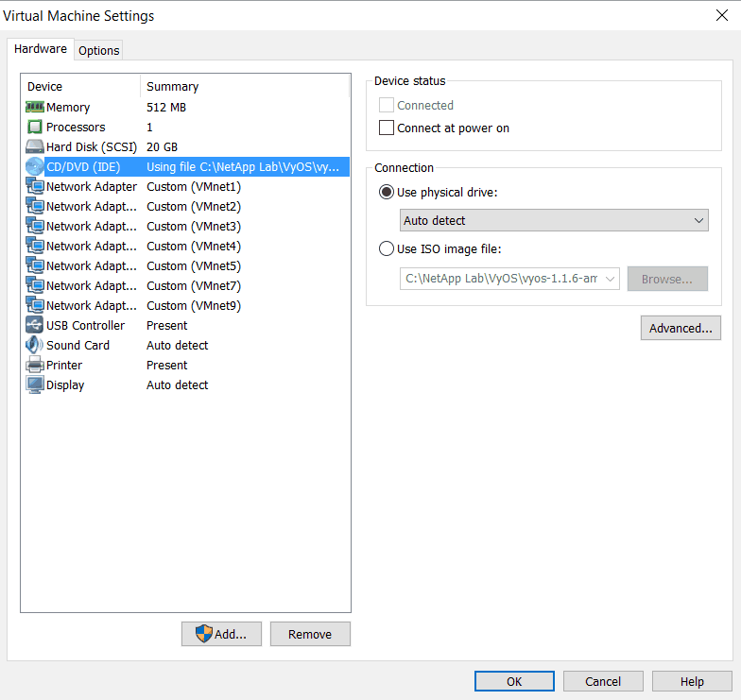This screenshot has height=700, width=741.
Task: Click Add... to add new hardware
Action: click(x=221, y=635)
